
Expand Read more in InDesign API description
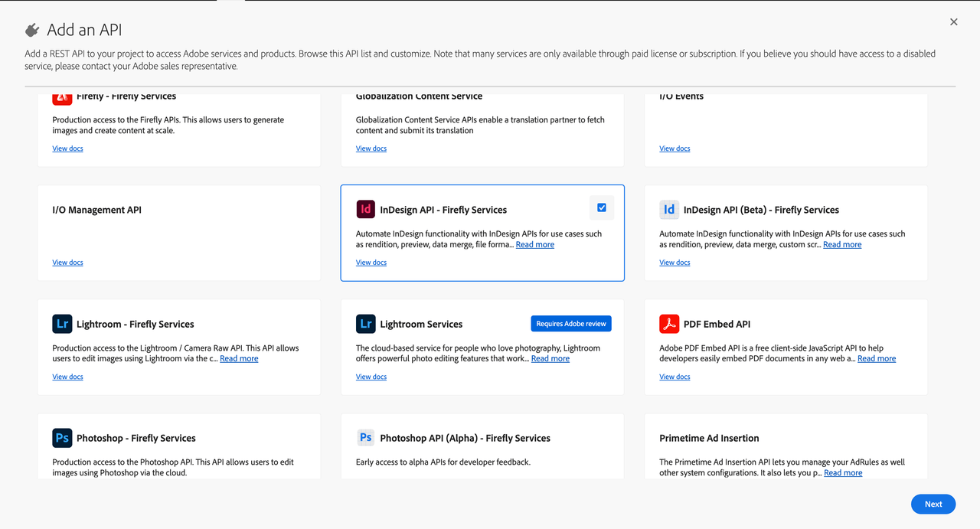[x=534, y=245]
